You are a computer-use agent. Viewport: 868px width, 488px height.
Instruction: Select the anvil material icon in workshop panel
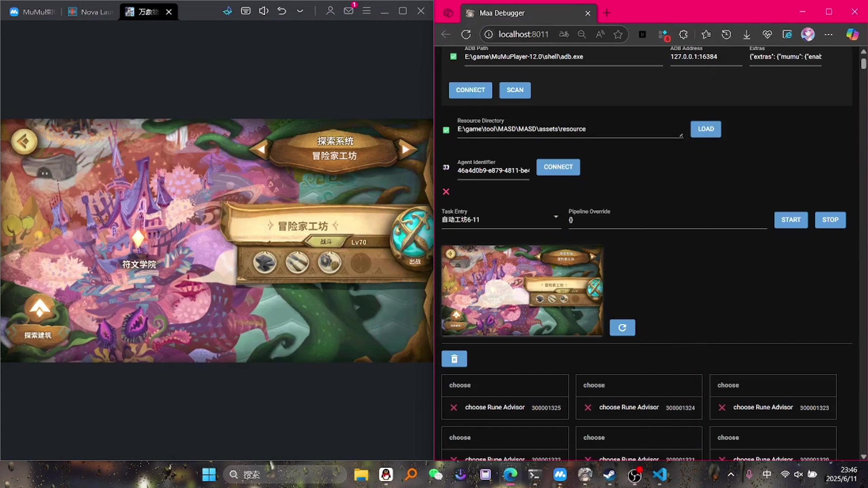click(x=264, y=262)
